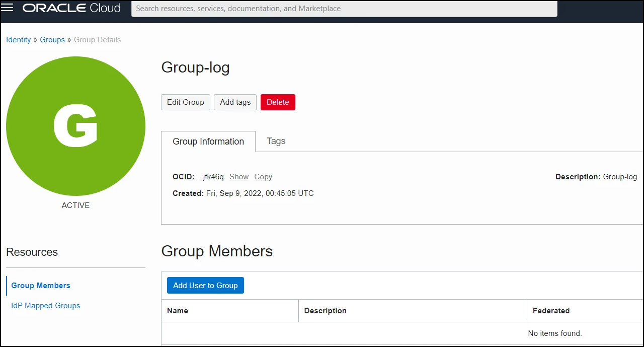Screen dimensions: 644x347
Task: Click the green G group avatar
Action: (x=75, y=126)
